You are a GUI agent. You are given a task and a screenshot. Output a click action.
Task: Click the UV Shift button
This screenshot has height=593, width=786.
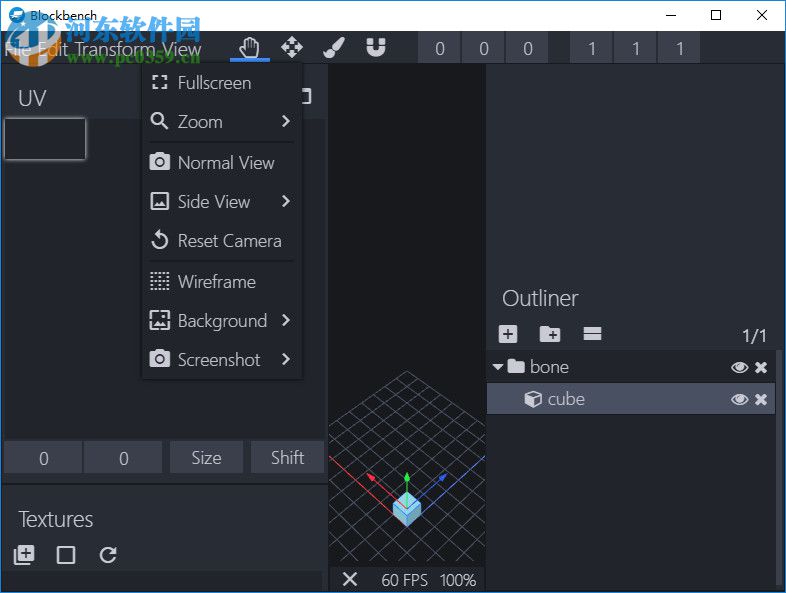pos(288,458)
